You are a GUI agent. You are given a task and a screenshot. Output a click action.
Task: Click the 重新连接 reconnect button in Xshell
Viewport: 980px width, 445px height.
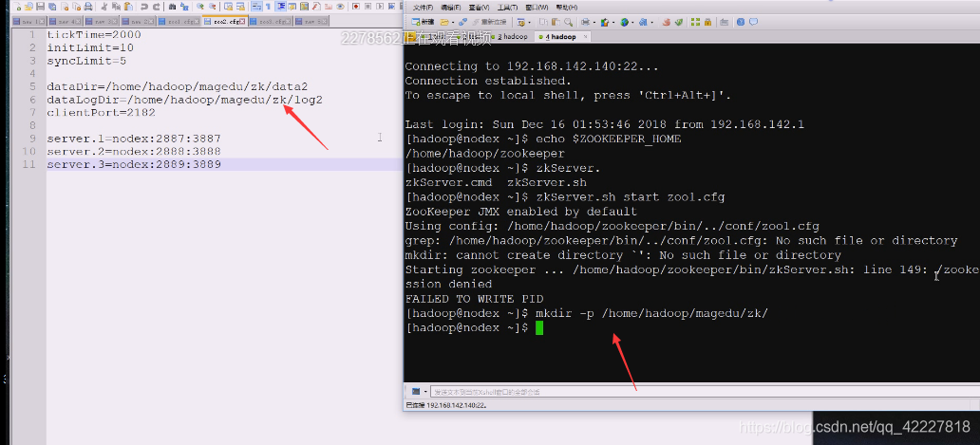point(489,22)
